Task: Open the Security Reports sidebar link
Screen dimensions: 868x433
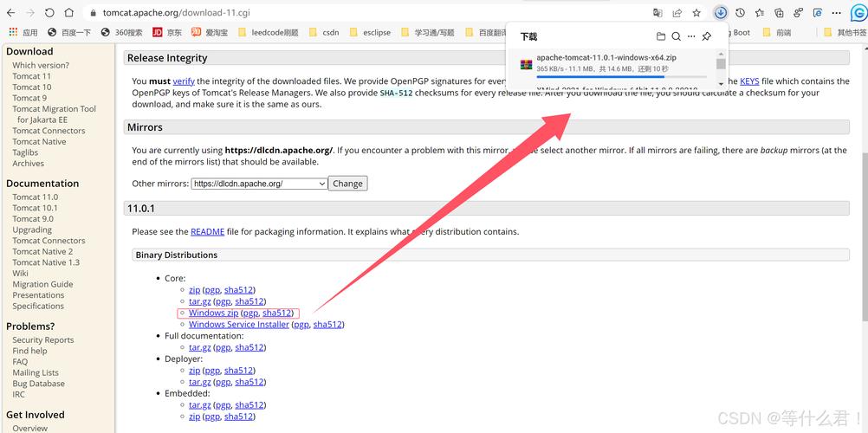Action: pos(43,340)
